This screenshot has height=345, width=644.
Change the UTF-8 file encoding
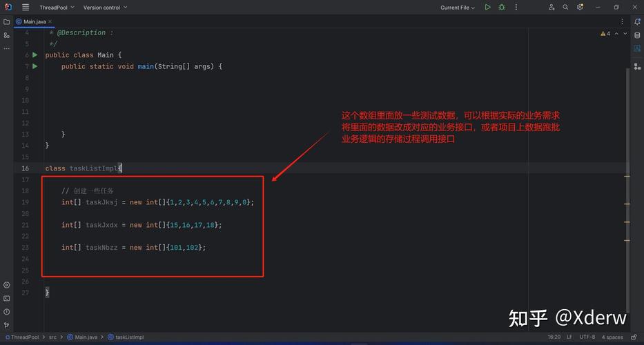pyautogui.click(x=587, y=337)
